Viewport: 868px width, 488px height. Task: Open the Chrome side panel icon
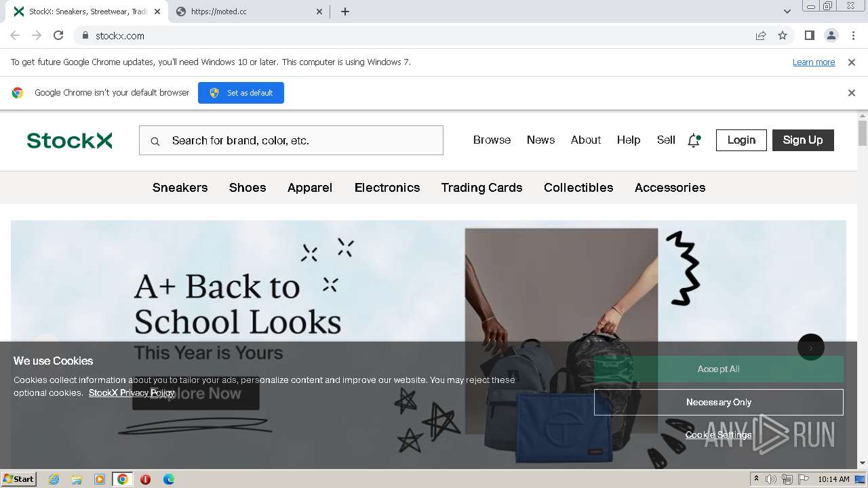[x=809, y=35]
